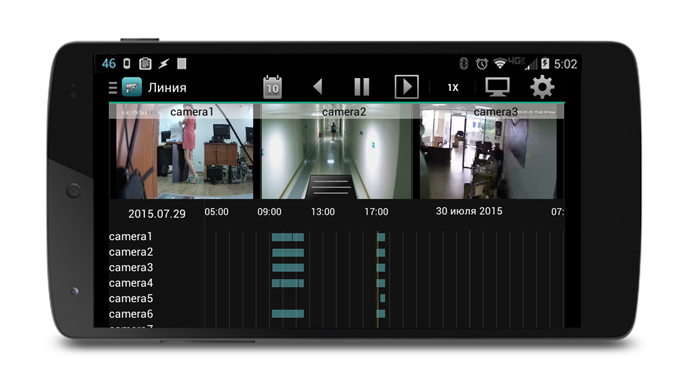The image size is (690, 382).
Task: Change the 1X playback speed
Action: click(453, 88)
